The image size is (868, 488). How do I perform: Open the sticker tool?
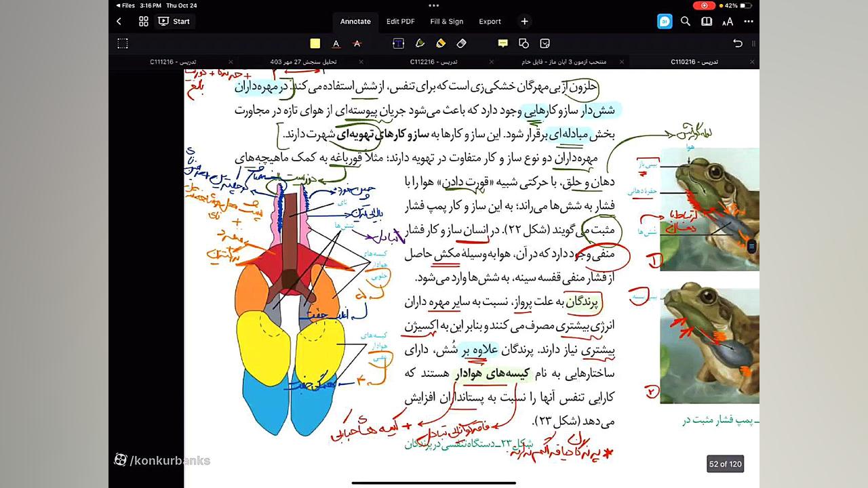tap(545, 43)
